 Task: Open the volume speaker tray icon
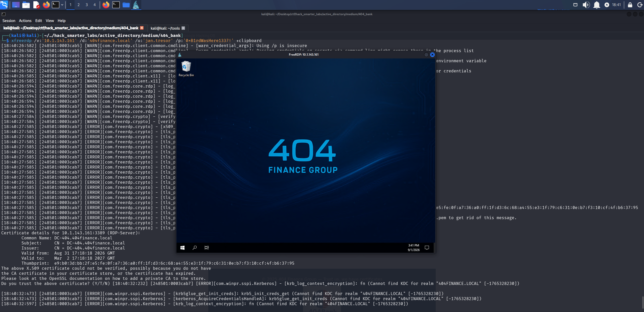click(x=586, y=5)
